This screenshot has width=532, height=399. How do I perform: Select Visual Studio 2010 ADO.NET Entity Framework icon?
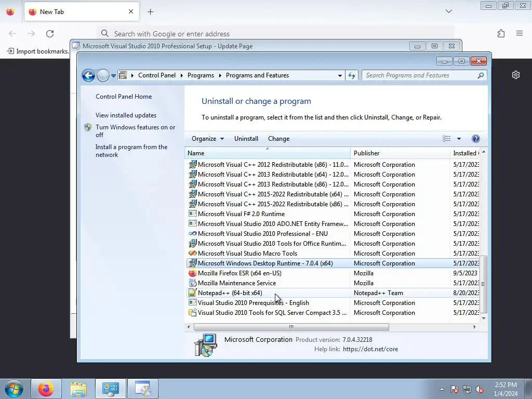(192, 223)
